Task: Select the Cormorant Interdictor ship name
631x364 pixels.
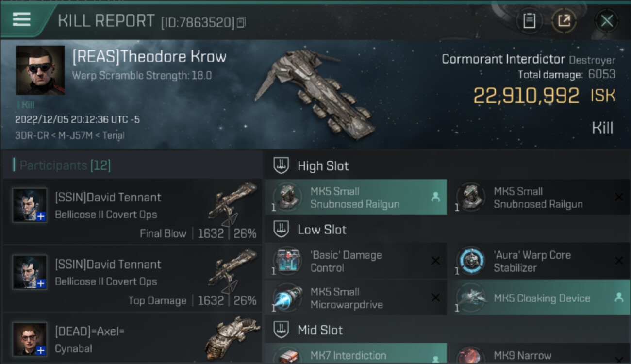Action: coord(503,60)
